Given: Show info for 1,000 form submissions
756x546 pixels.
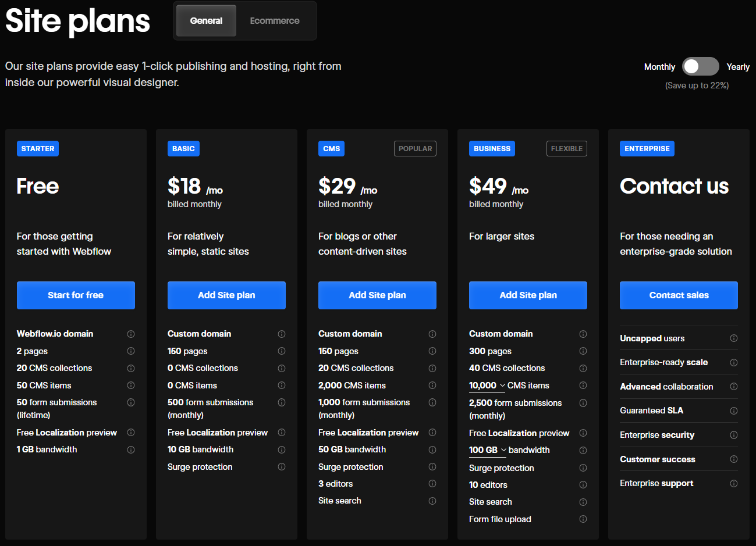Looking at the screenshot, I should pyautogui.click(x=432, y=402).
